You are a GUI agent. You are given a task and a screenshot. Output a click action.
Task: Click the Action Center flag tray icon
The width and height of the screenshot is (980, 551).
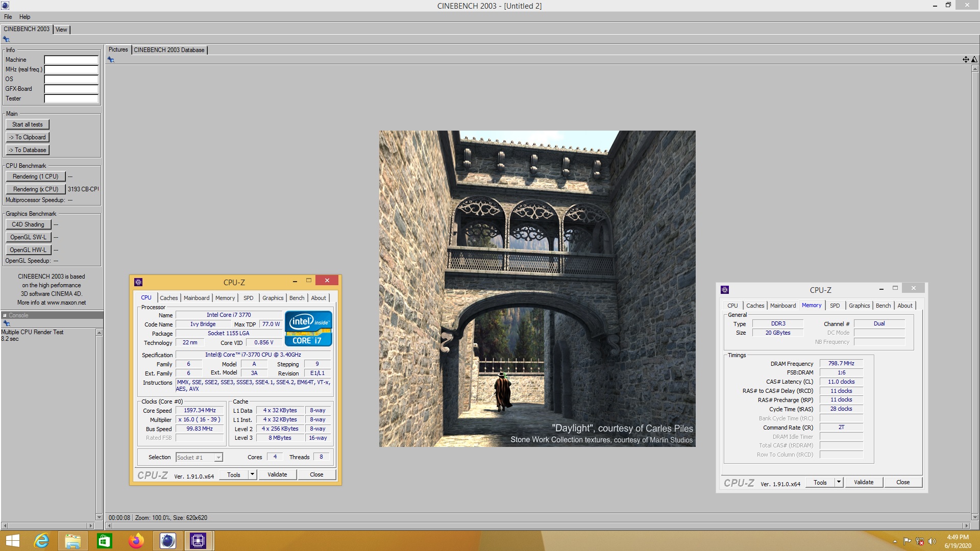tap(908, 541)
